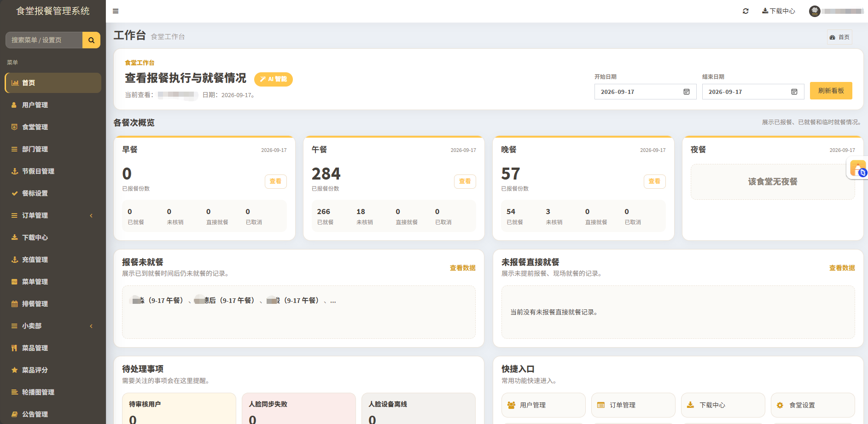Image resolution: width=868 pixels, height=424 pixels.
Task: Open the 人脸同步失败 pending card
Action: [299, 408]
